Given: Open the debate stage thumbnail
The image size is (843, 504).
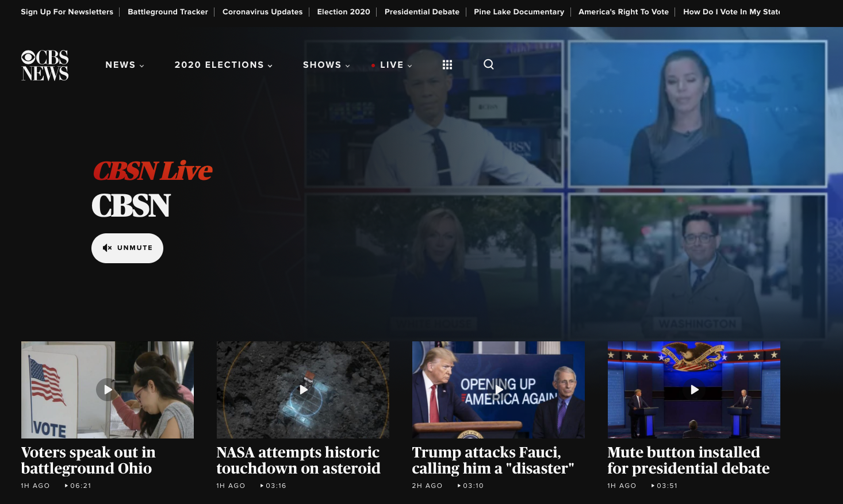Looking at the screenshot, I should point(694,390).
